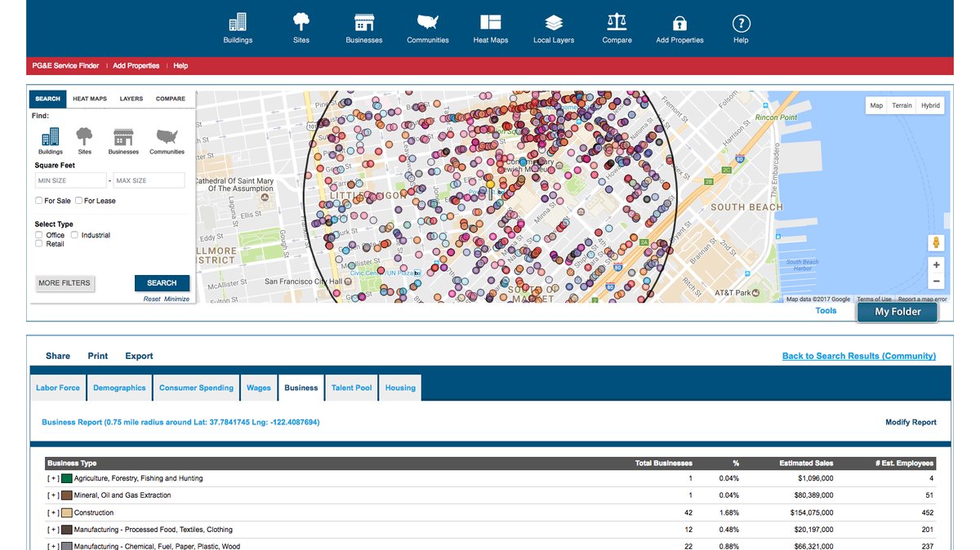Image resolution: width=980 pixels, height=550 pixels.
Task: Choose Sites tree icon in Find panel
Action: (84, 136)
